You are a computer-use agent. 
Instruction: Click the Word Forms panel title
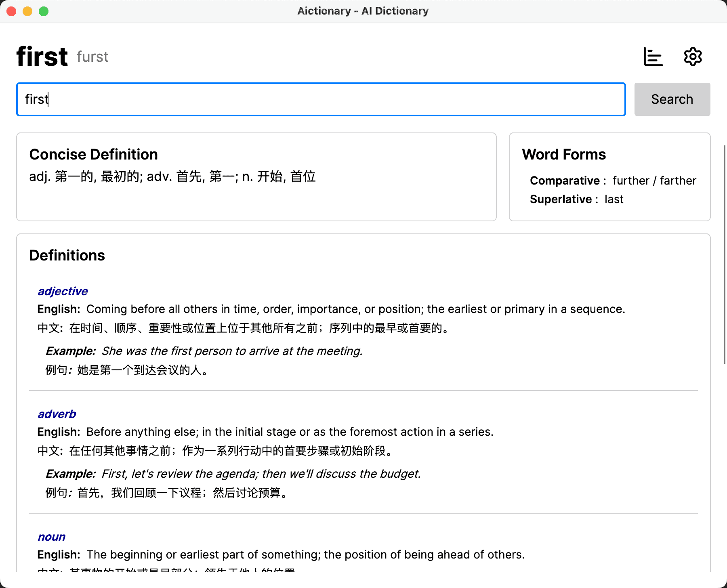[x=563, y=154]
